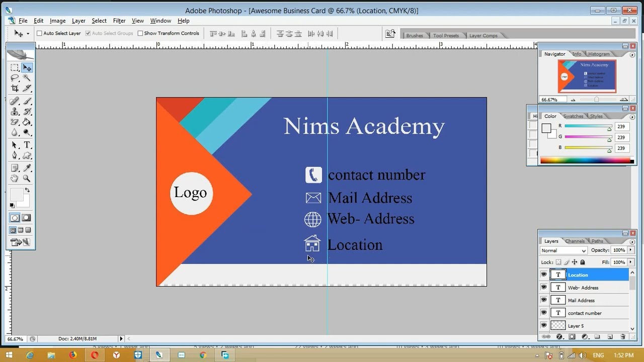Select the Notes tool
This screenshot has width=644, height=362.
(x=15, y=168)
